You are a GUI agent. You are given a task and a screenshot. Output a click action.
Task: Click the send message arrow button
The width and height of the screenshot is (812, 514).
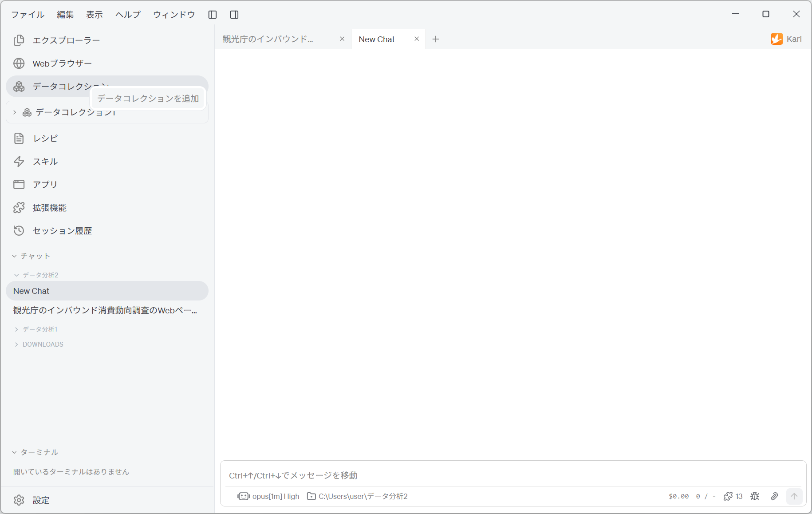[794, 496]
